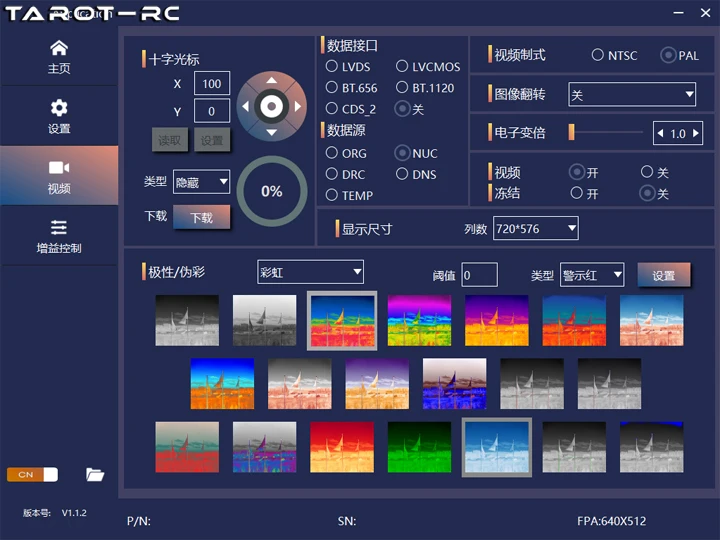This screenshot has height=540, width=720.
Task: Click the center button of the directional pad
Action: [271, 106]
